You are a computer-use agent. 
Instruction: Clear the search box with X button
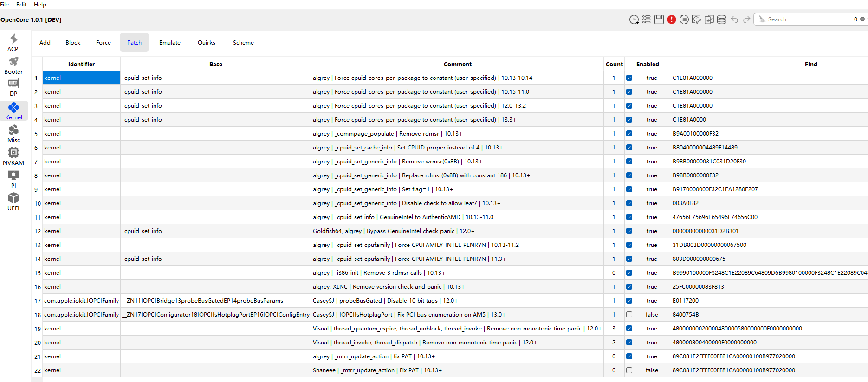pyautogui.click(x=862, y=19)
